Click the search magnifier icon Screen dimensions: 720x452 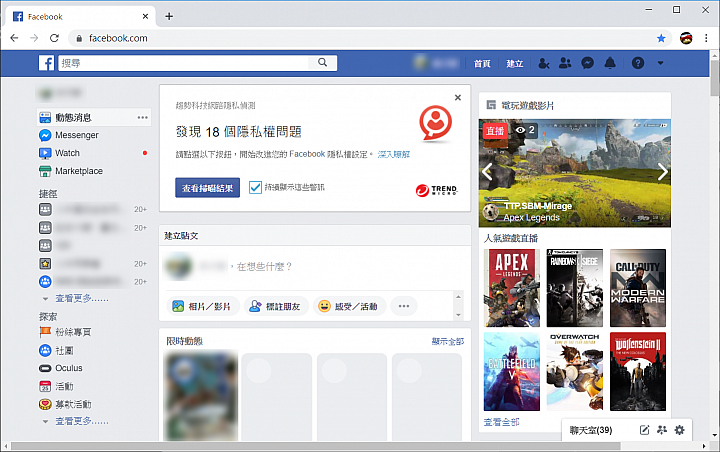[322, 62]
